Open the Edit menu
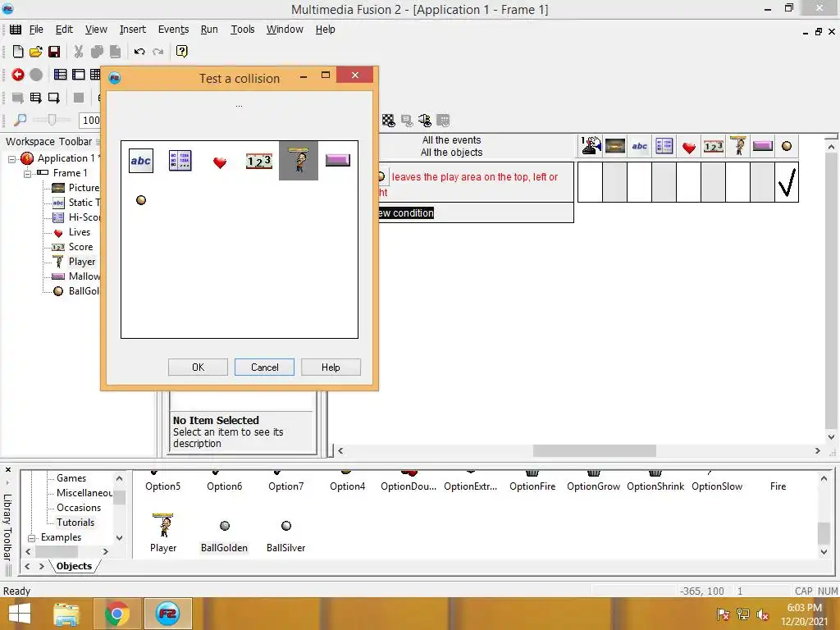Image resolution: width=840 pixels, height=630 pixels. (64, 30)
